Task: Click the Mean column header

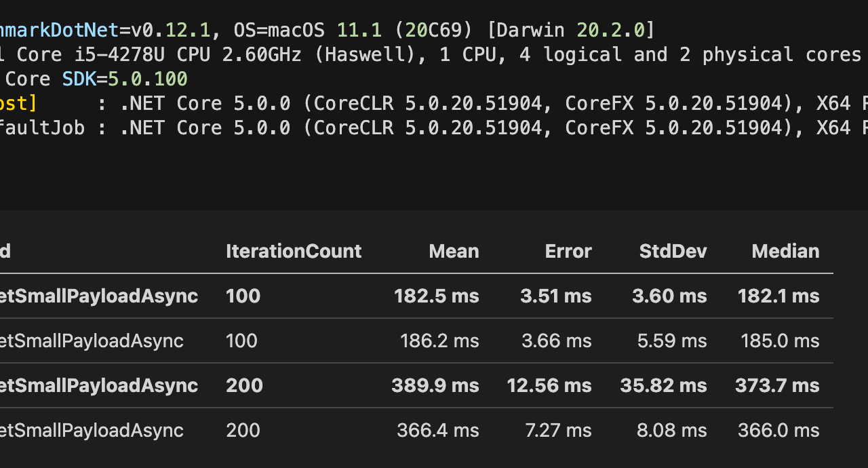Action: 454,252
